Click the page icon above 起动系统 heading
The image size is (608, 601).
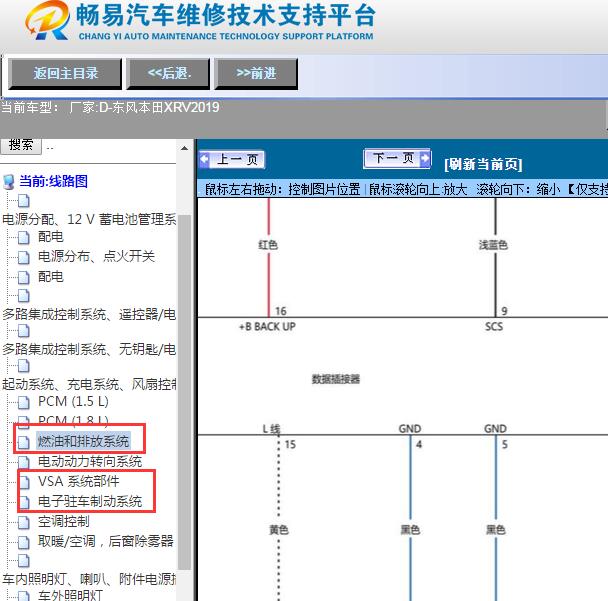click(x=24, y=366)
